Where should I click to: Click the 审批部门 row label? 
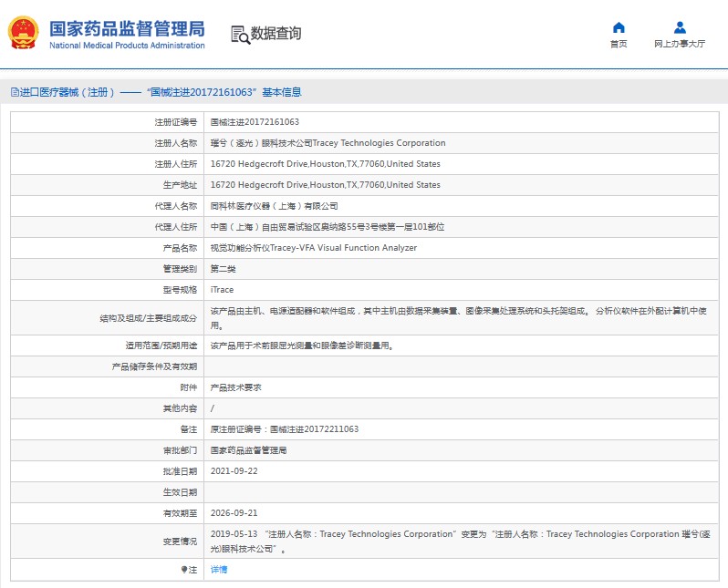pyautogui.click(x=180, y=450)
